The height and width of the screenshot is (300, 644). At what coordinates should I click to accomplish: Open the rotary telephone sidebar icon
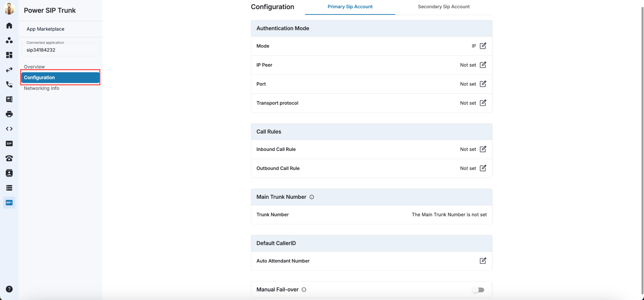(9, 158)
